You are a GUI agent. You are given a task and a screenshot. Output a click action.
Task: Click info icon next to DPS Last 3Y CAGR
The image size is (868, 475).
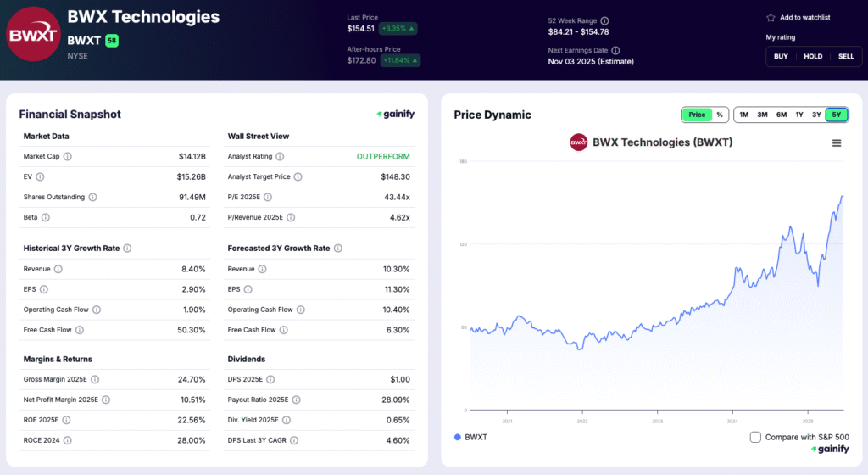tap(294, 441)
